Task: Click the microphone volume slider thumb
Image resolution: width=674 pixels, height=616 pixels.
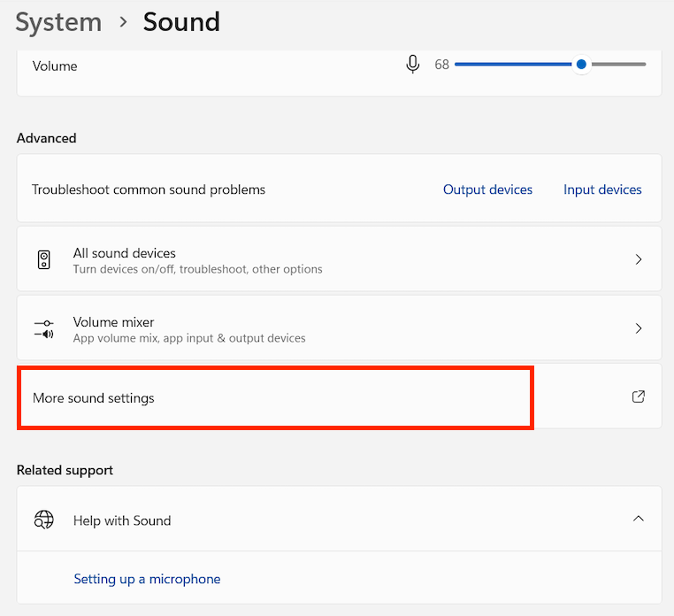Action: [581, 64]
